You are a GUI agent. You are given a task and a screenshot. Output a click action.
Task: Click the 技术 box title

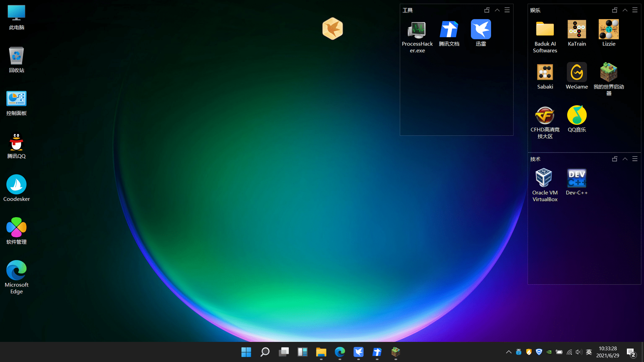535,159
